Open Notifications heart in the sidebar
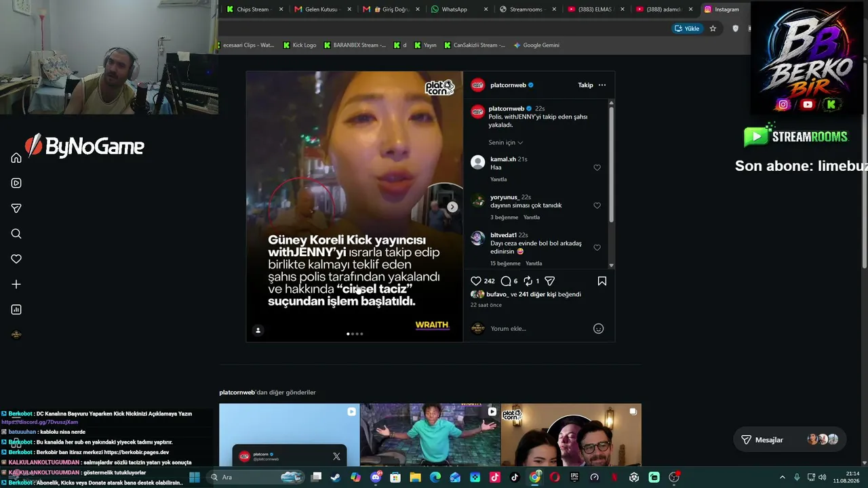Image resolution: width=868 pixels, height=488 pixels. 16,259
